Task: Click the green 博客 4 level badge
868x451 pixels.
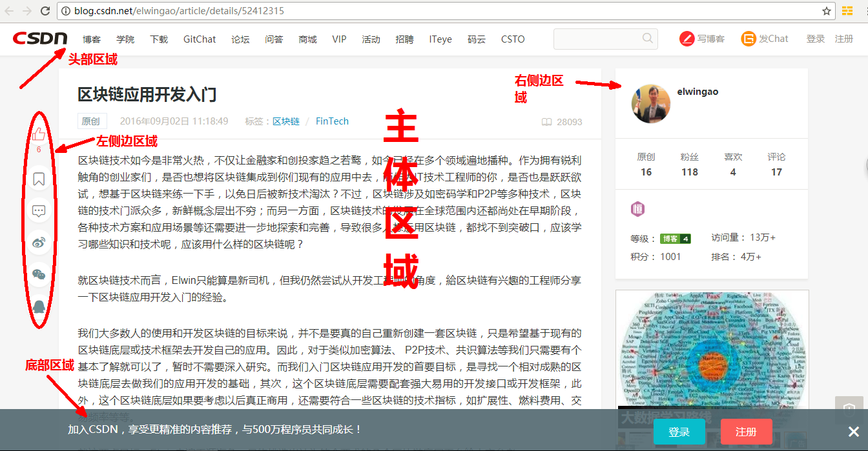Action: [x=675, y=239]
